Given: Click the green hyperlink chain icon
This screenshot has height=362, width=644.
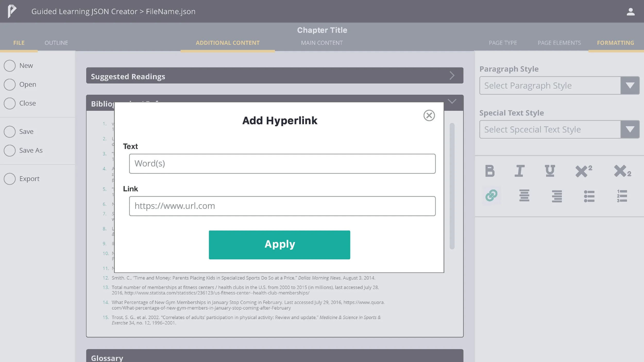Looking at the screenshot, I should (491, 195).
